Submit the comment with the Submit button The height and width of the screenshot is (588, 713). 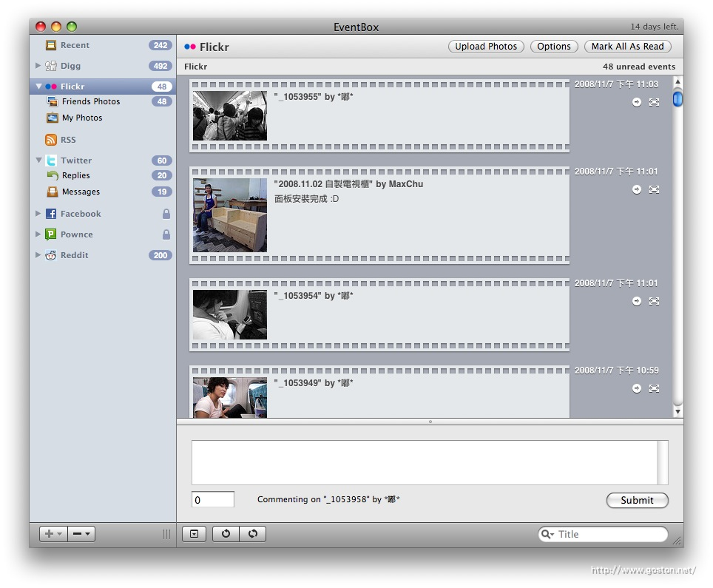pyautogui.click(x=637, y=500)
